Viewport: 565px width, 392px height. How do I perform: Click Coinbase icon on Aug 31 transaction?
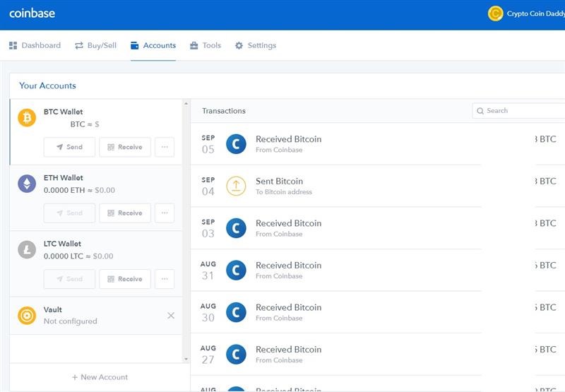[236, 271]
